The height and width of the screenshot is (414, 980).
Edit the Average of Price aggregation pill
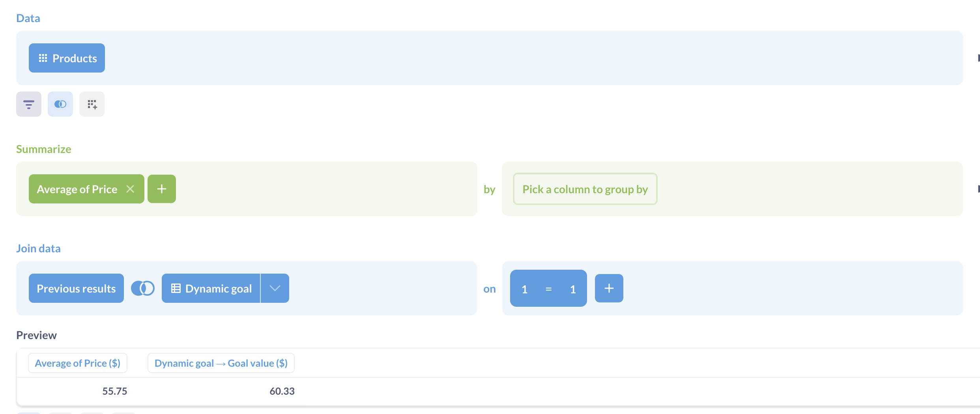click(77, 188)
